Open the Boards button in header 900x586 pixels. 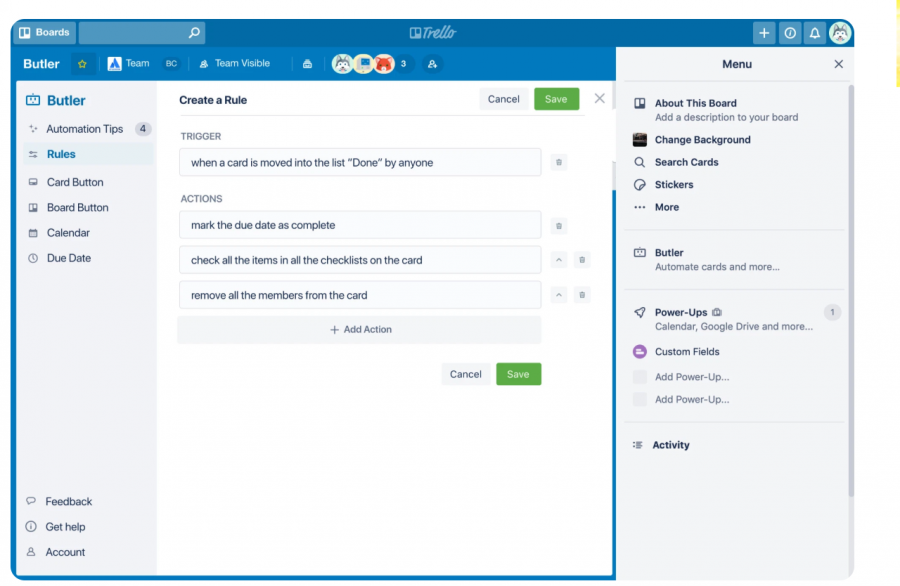pos(44,33)
